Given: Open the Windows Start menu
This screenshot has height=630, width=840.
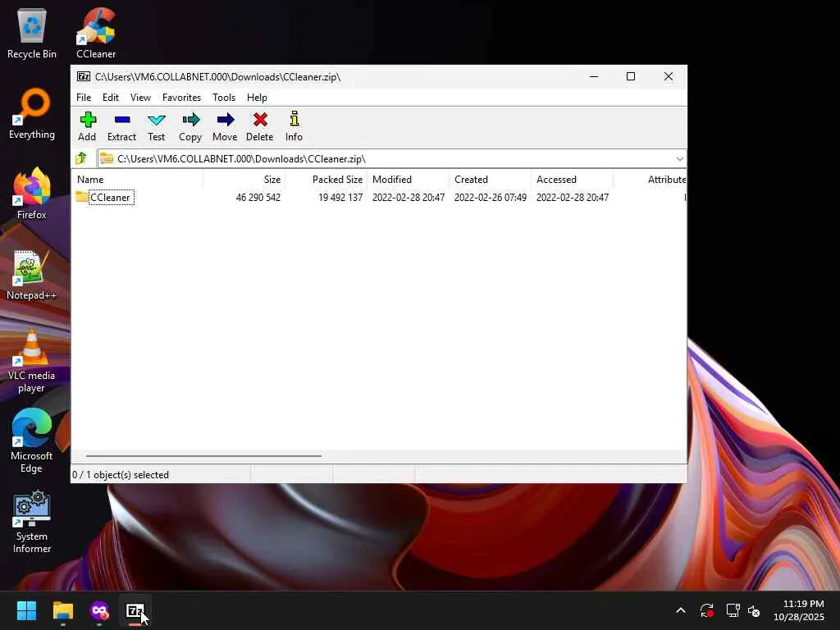Looking at the screenshot, I should tap(26, 610).
